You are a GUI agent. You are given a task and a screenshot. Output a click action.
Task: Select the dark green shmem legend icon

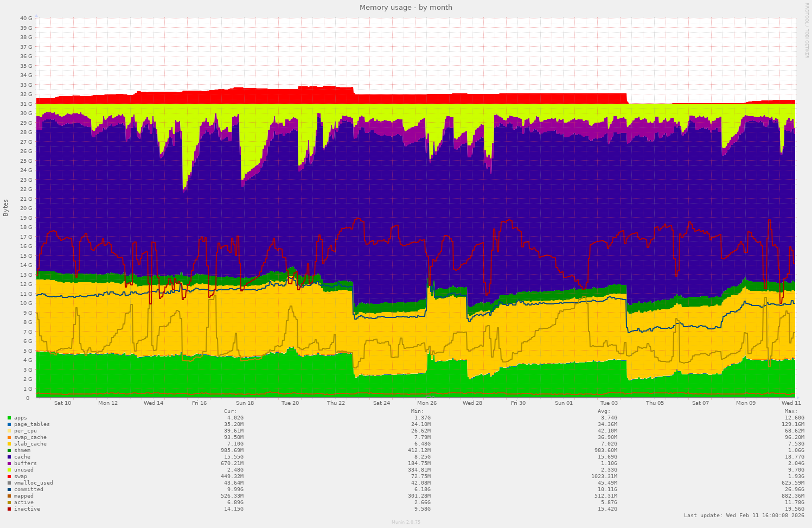(x=9, y=450)
